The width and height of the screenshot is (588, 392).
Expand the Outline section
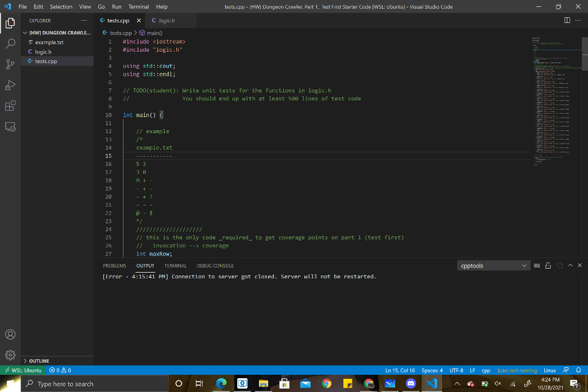38,361
